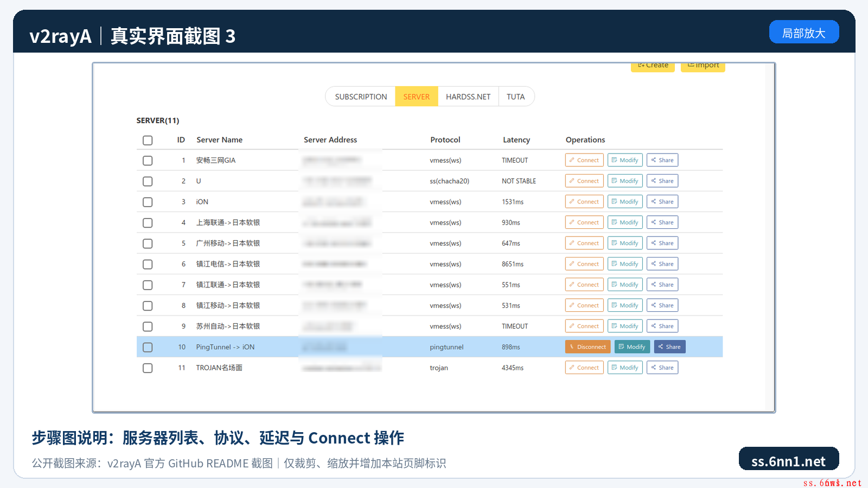Connect to 上海联通->日本软银 server
The image size is (868, 488).
click(584, 222)
